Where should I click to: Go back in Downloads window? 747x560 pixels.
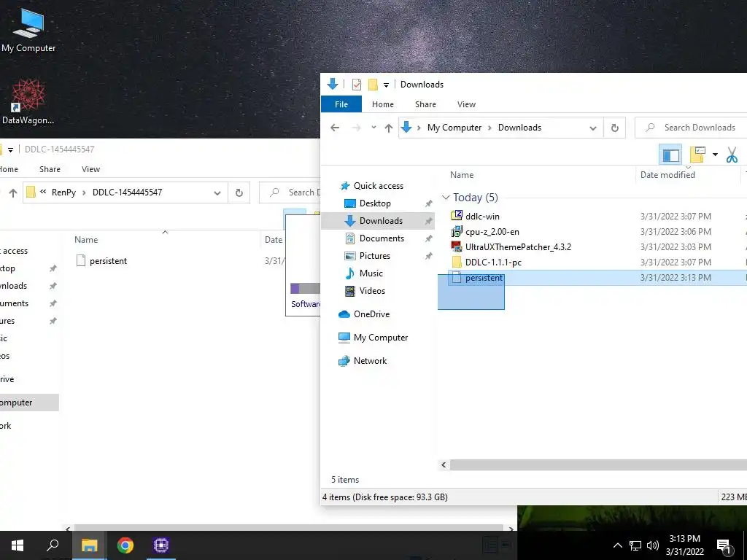click(x=335, y=128)
